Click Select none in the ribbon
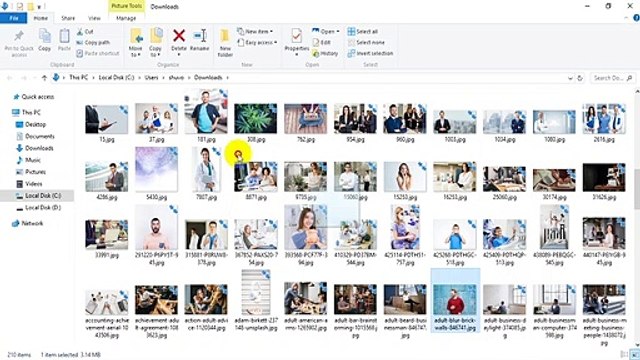Viewport: 640px width, 360px height. (x=366, y=42)
